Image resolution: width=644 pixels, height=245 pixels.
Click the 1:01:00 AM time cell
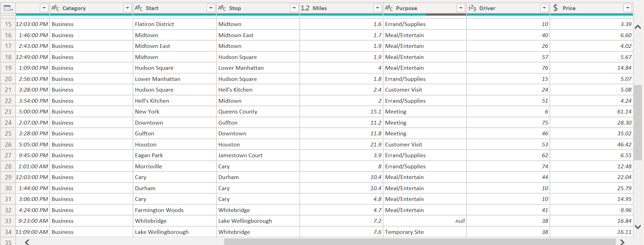click(33, 166)
